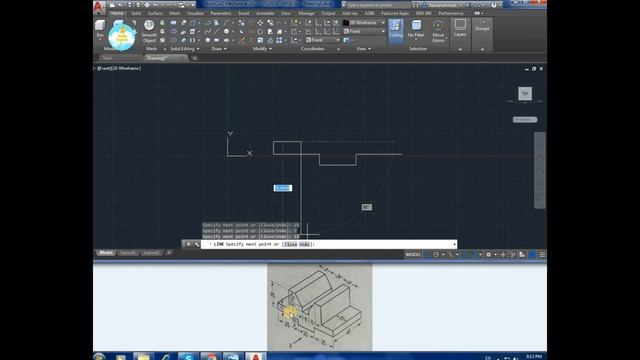Toggle hardware acceleration blue status icon
Screen dimensions: 640x360
(x=532, y=255)
